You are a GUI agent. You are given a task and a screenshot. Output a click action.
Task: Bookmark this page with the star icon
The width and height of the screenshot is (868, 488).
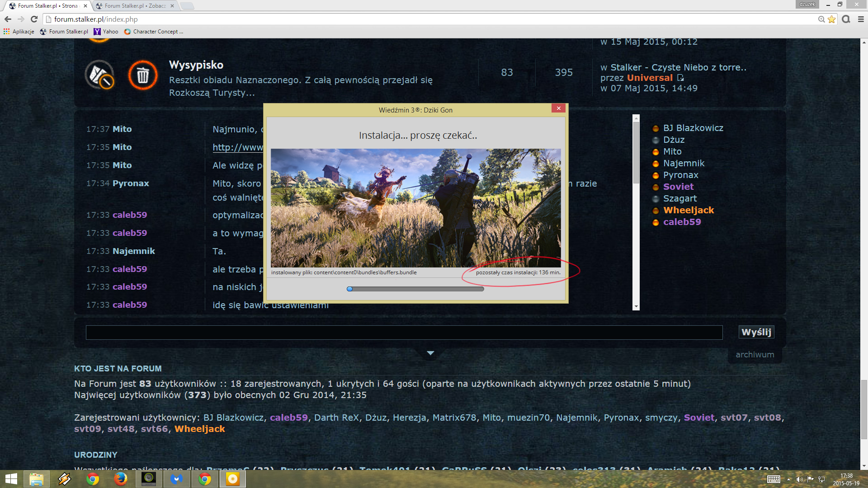tap(831, 19)
